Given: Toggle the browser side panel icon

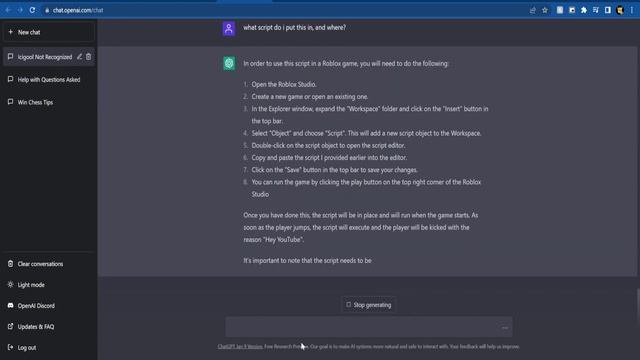Looking at the screenshot, I should pyautogui.click(x=608, y=10).
